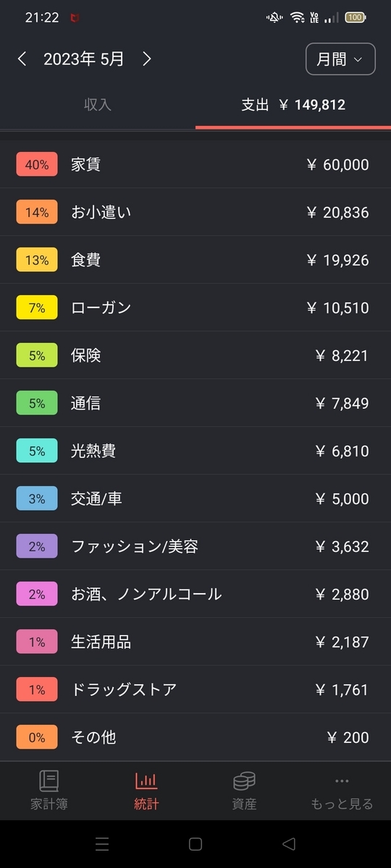Tap the もっと見る three-dots icon
The image size is (391, 868).
[342, 781]
